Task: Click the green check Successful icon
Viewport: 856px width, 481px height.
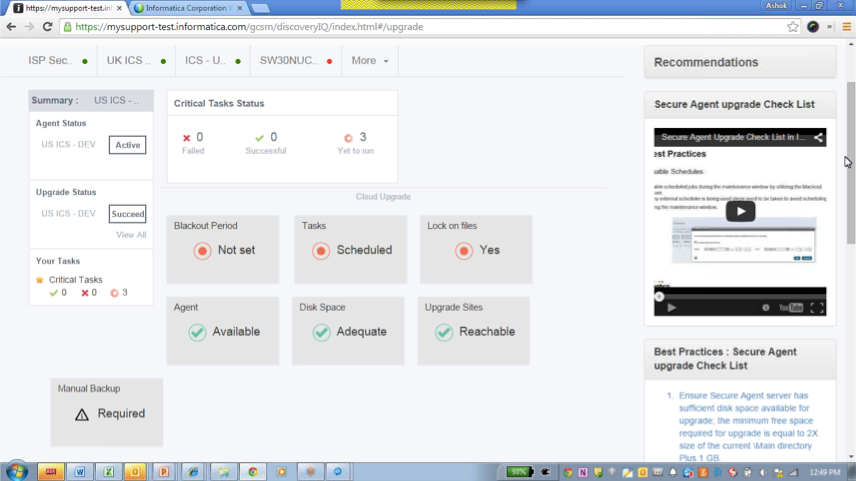Action: click(x=259, y=138)
